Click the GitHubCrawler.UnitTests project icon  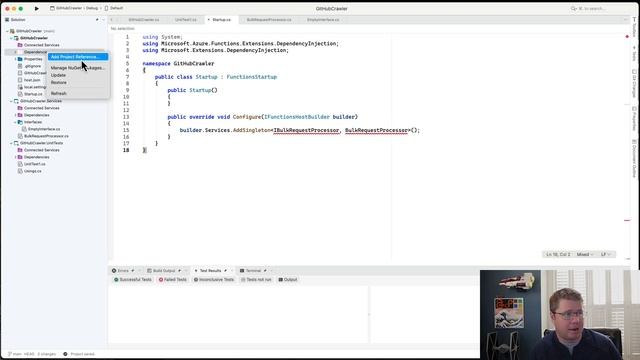[x=16, y=143]
